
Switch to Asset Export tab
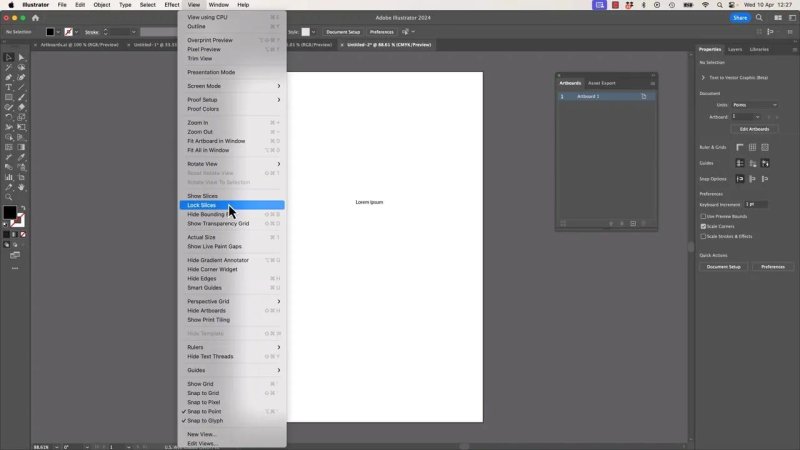[602, 83]
